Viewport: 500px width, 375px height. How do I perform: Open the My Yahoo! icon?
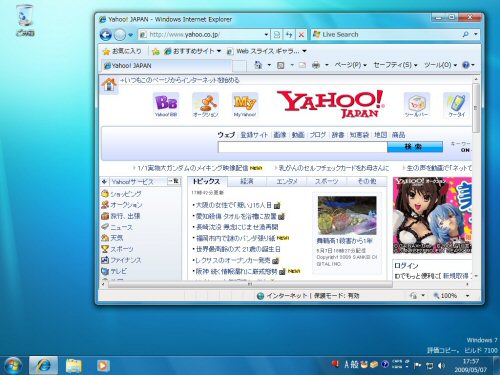click(x=245, y=105)
